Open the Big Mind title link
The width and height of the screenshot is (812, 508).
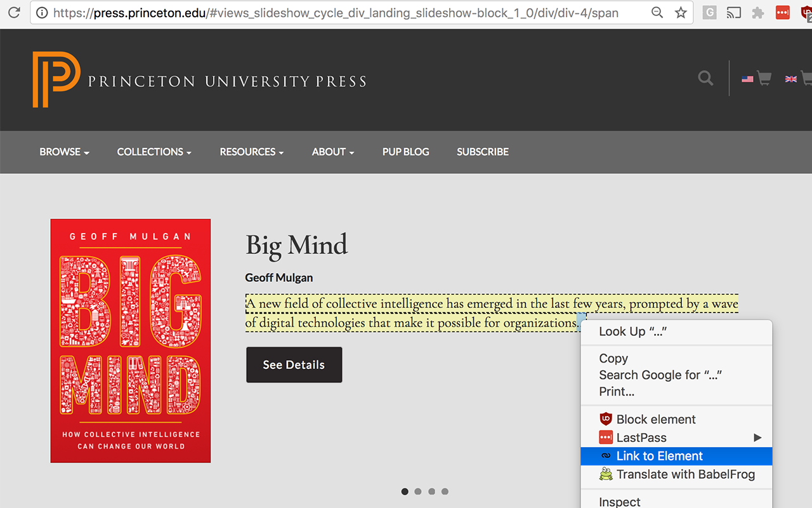(x=297, y=246)
